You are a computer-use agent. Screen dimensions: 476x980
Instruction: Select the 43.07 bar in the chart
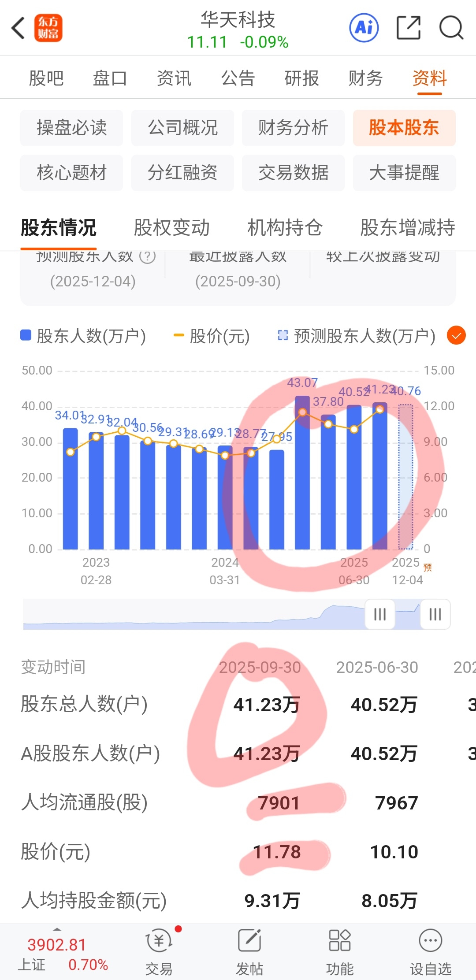(x=302, y=472)
